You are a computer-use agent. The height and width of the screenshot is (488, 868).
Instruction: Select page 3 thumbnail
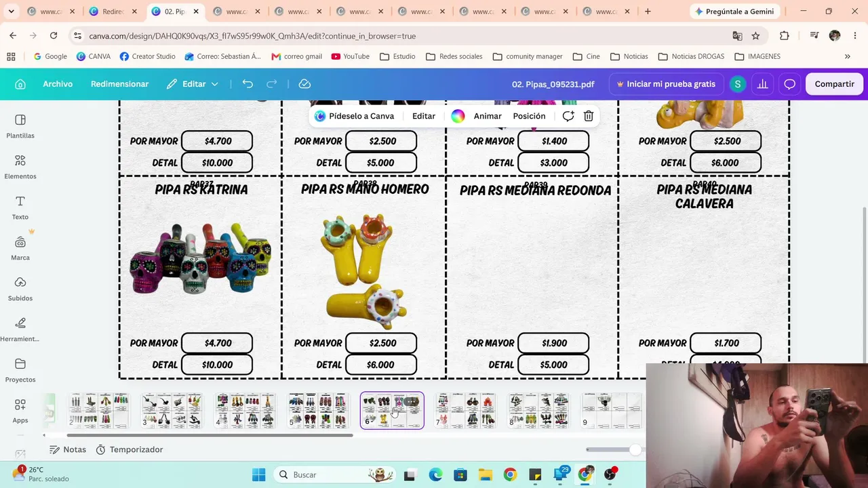coord(172,411)
